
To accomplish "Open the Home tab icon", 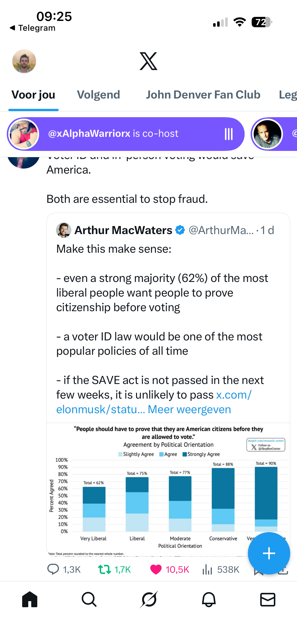I will pos(30,599).
